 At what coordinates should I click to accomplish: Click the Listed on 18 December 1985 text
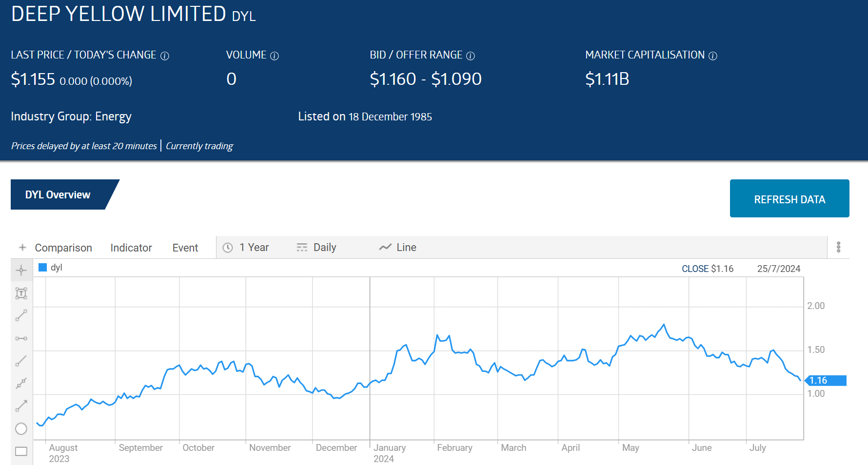pyautogui.click(x=365, y=116)
